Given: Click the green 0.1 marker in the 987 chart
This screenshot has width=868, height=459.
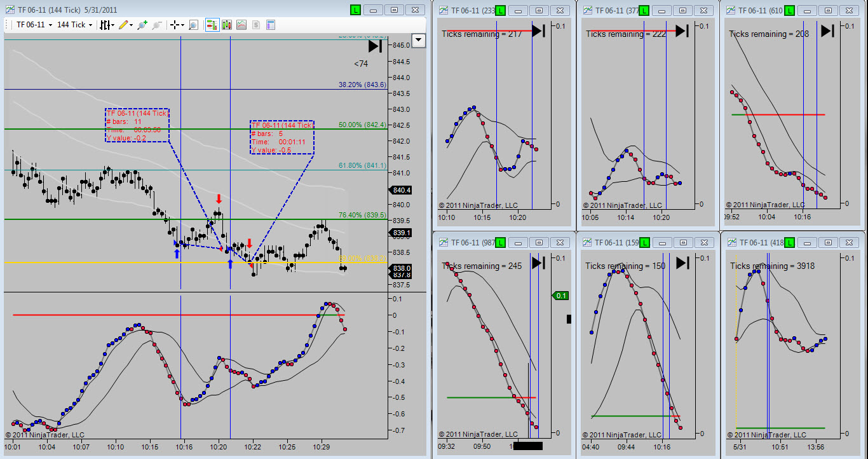Looking at the screenshot, I should (x=561, y=296).
